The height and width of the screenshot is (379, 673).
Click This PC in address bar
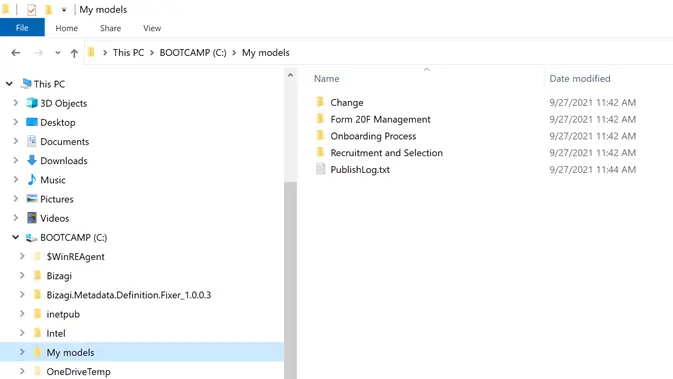128,52
